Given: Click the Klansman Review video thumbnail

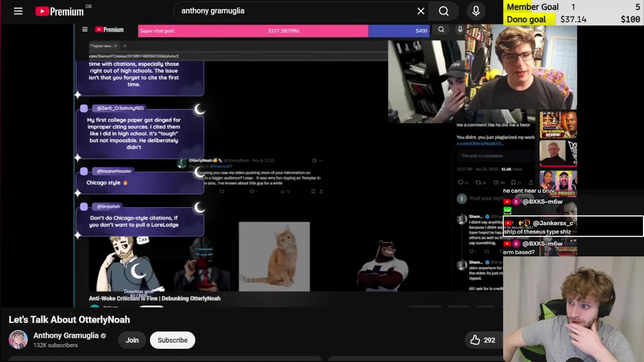Looking at the screenshot, I should tap(558, 125).
